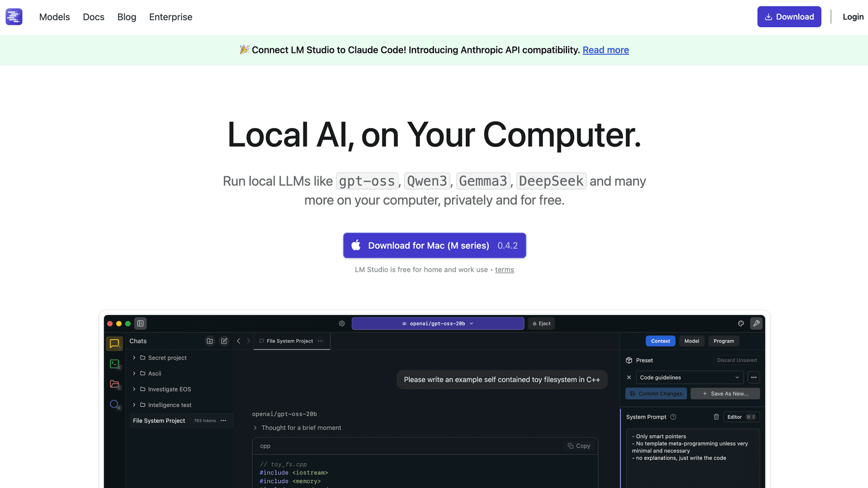Expand the Secret project folder
This screenshot has height=488, width=868.
pos(134,358)
